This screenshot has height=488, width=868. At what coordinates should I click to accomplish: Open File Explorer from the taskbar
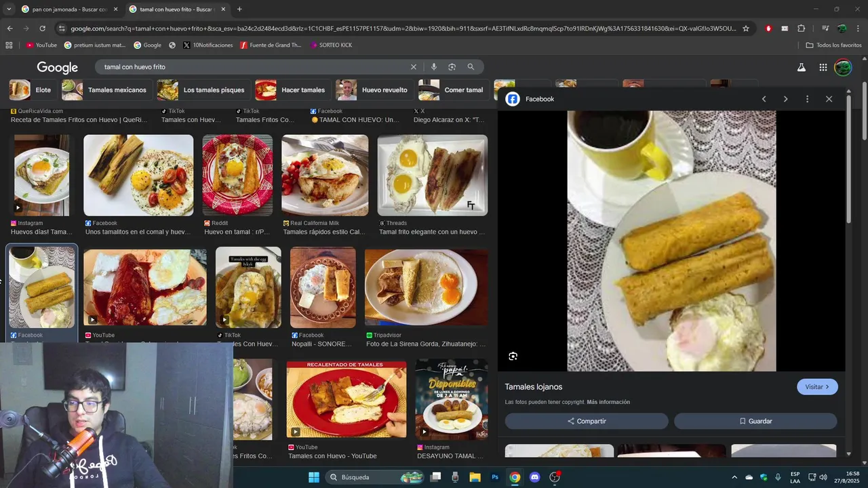pyautogui.click(x=475, y=477)
